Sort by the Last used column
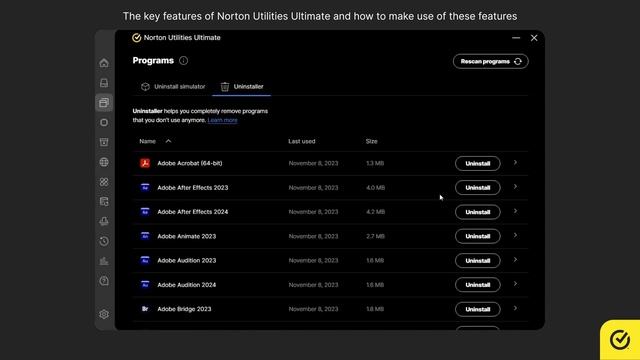640x360 pixels. pyautogui.click(x=302, y=141)
